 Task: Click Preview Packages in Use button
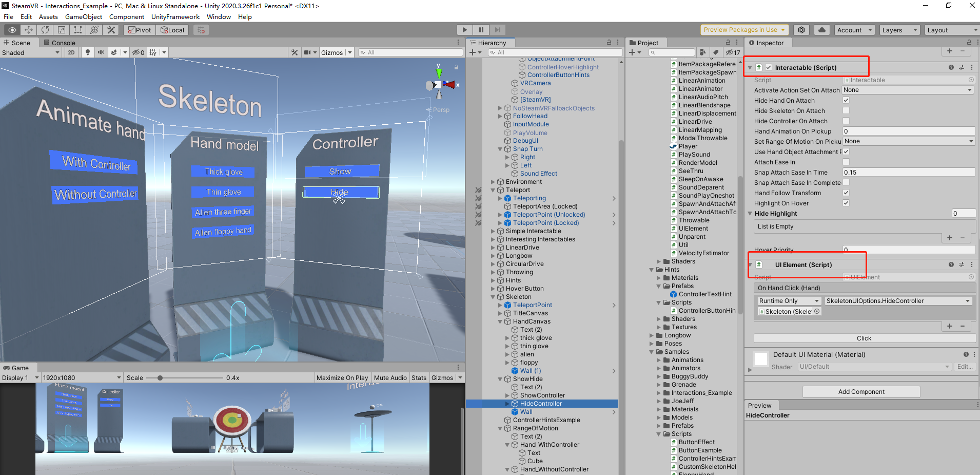(744, 30)
